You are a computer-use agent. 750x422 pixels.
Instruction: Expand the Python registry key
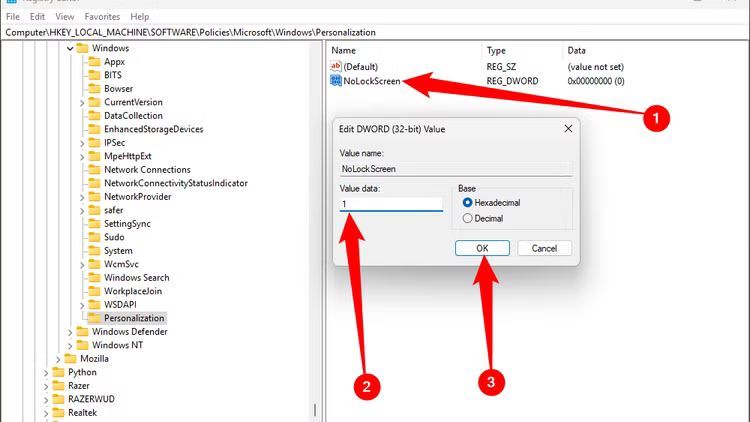(x=46, y=372)
